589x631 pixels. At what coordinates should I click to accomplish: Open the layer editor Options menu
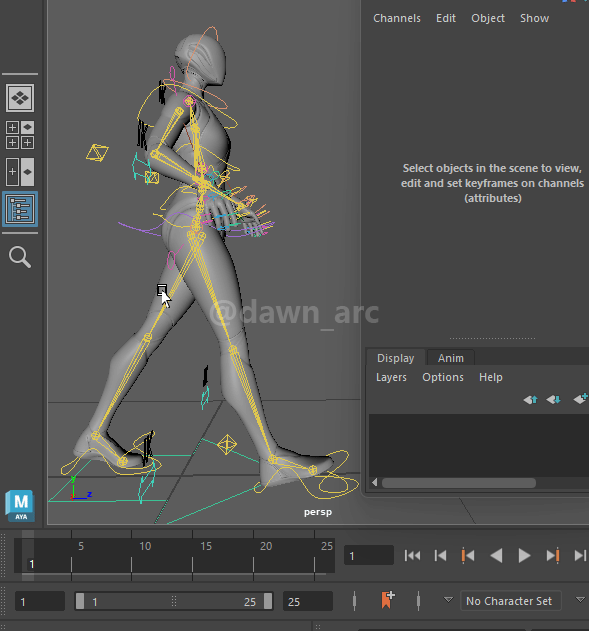click(443, 377)
